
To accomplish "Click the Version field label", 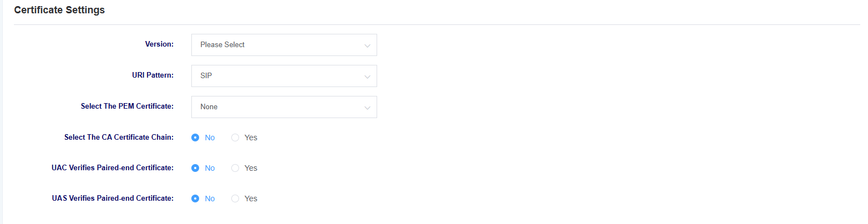I will pyautogui.click(x=160, y=44).
